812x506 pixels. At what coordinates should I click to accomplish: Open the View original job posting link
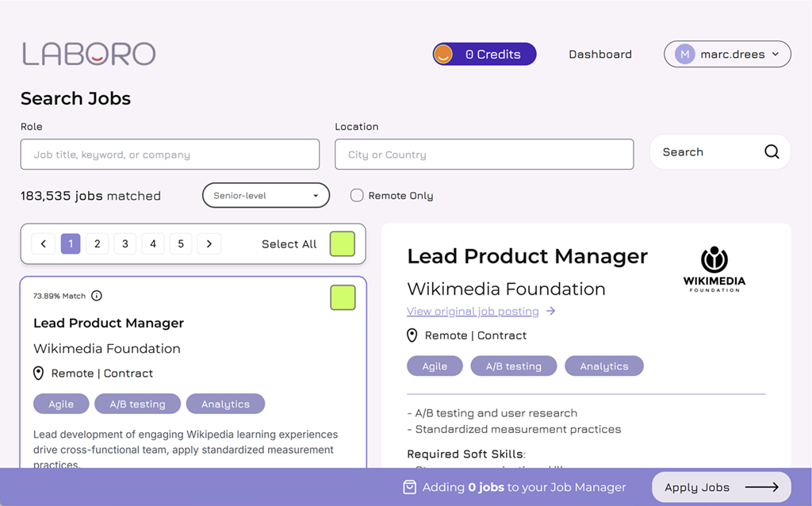coord(473,311)
